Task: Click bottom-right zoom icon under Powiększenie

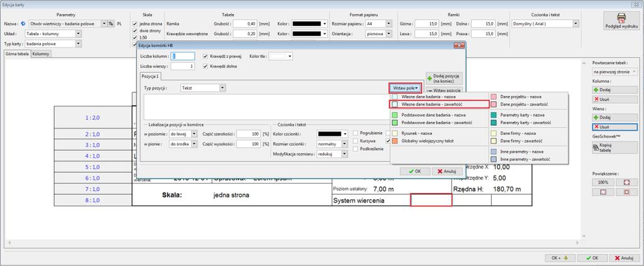Action: click(626, 192)
